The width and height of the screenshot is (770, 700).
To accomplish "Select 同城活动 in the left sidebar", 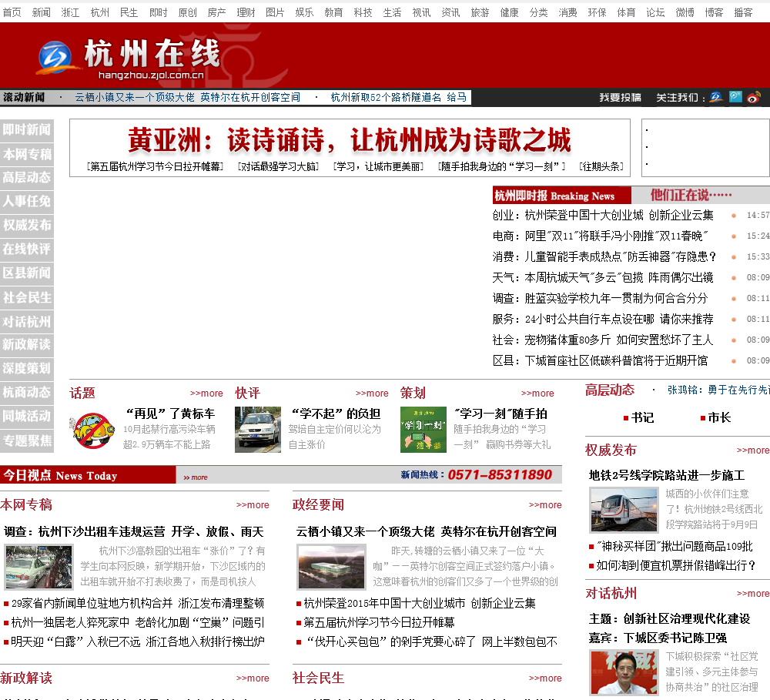I will click(26, 416).
